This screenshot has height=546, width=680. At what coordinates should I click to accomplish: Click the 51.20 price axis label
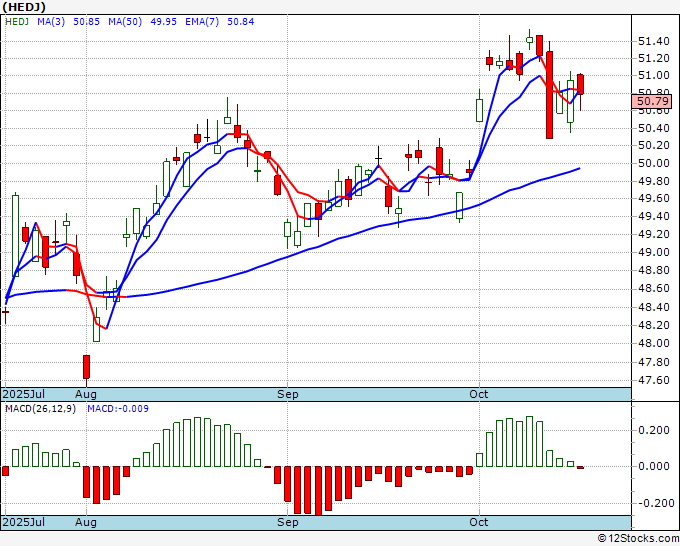click(654, 58)
